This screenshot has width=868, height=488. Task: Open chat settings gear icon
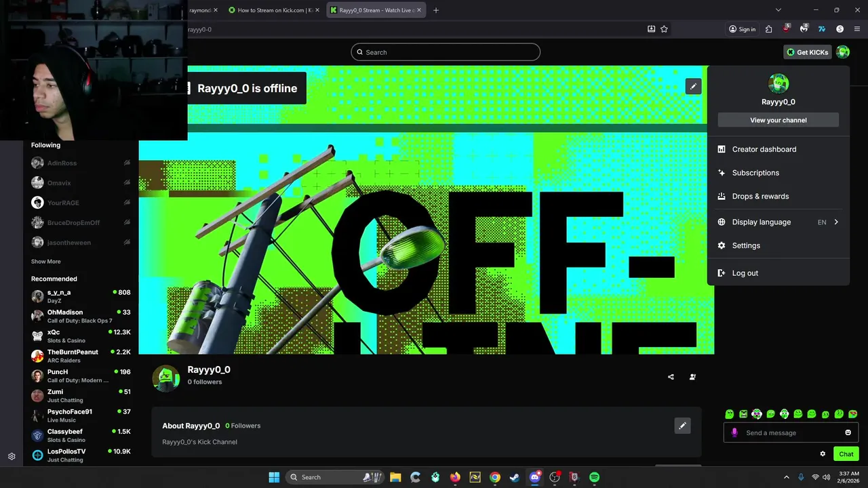(x=823, y=454)
